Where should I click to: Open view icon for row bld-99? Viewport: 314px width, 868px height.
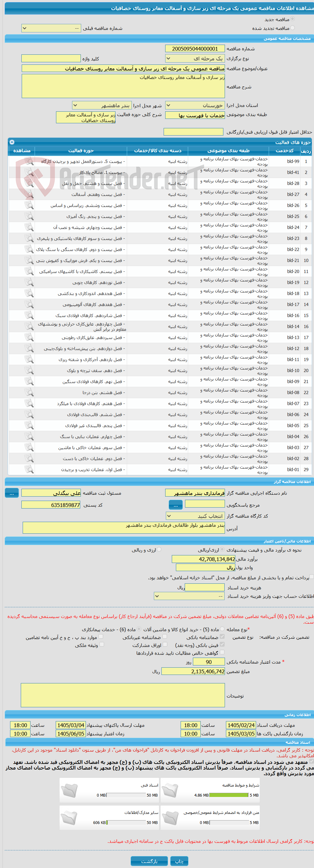coord(29,161)
